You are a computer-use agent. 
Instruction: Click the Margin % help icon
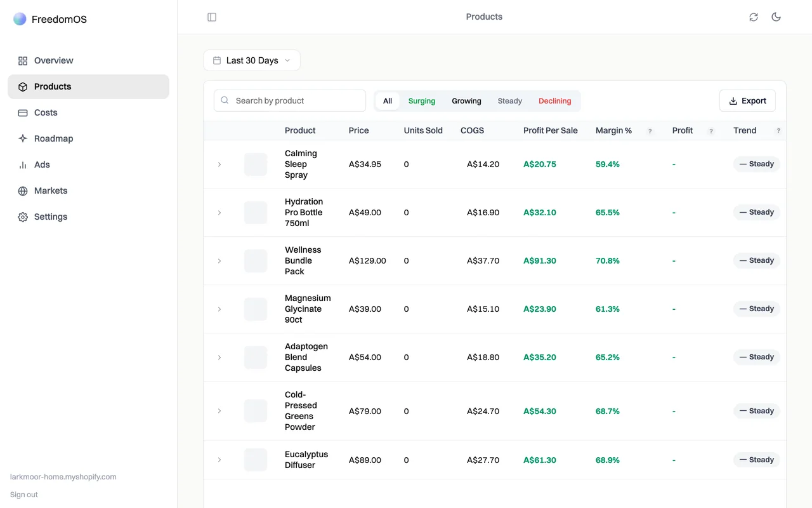coord(650,131)
